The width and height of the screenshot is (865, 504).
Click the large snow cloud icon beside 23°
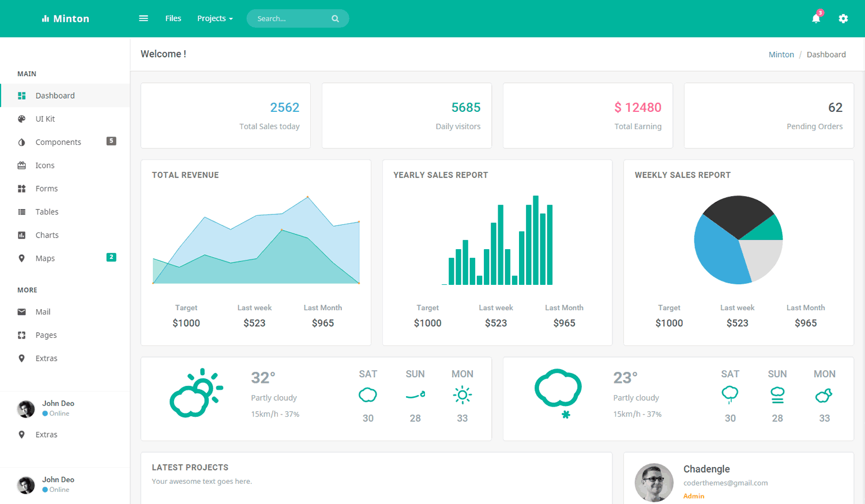(x=558, y=394)
